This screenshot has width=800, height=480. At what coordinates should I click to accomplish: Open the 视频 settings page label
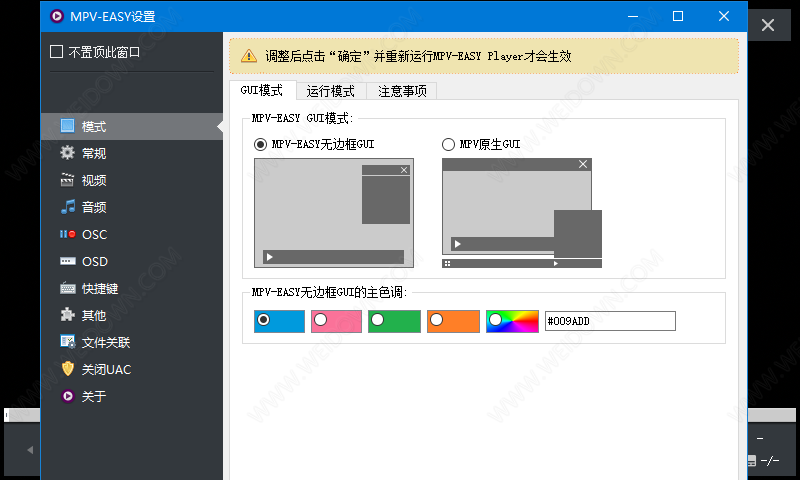coord(94,180)
